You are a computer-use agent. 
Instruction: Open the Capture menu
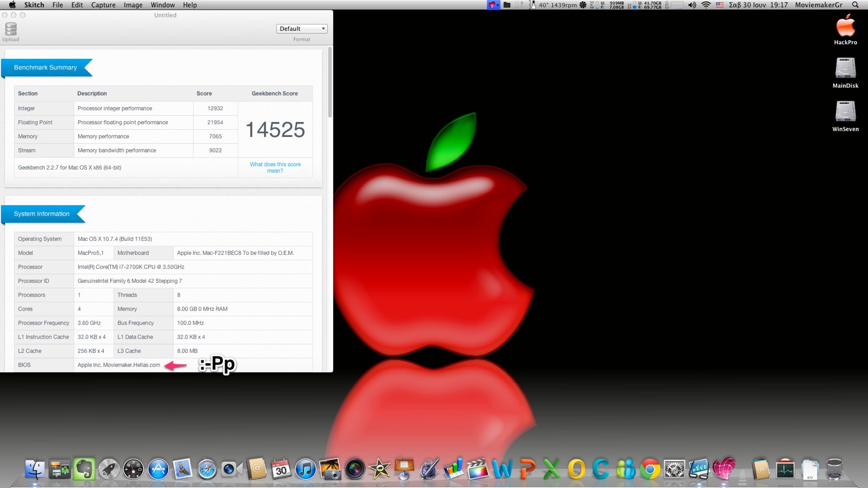tap(103, 5)
